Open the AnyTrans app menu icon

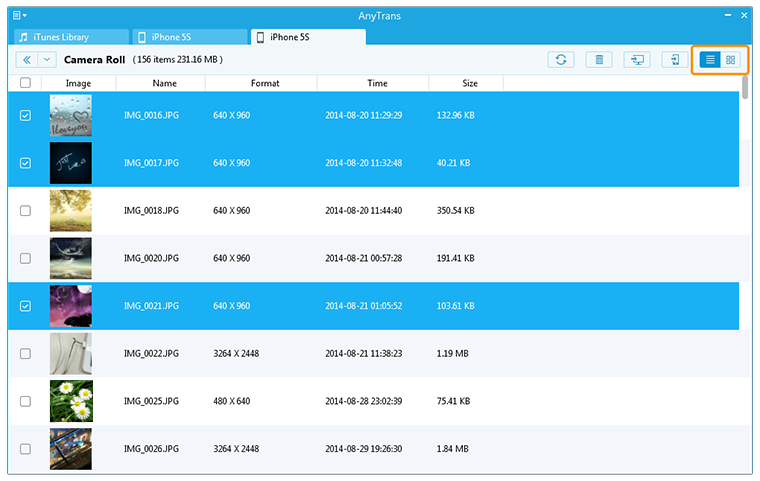coord(19,16)
